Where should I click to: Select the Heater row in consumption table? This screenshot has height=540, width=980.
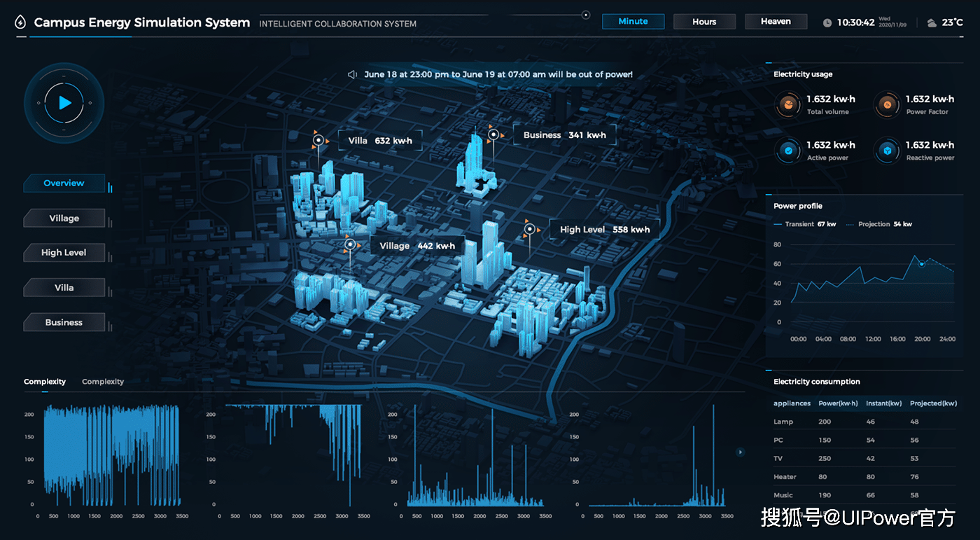pyautogui.click(x=864, y=477)
